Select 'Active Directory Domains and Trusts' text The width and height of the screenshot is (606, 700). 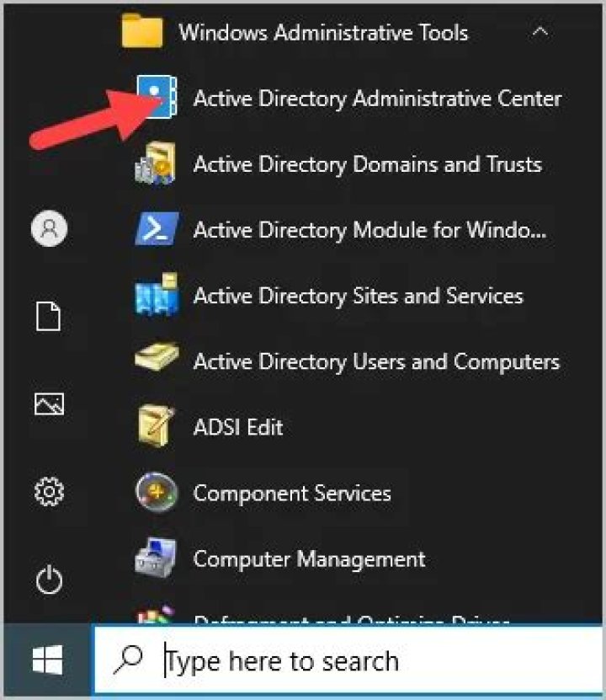(368, 164)
